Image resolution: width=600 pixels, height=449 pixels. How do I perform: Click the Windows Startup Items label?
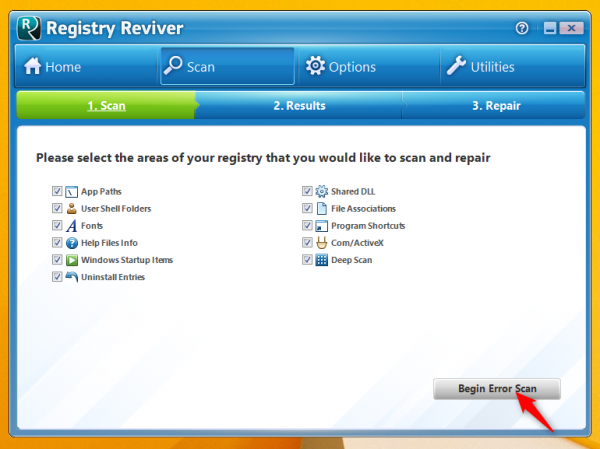tap(127, 260)
